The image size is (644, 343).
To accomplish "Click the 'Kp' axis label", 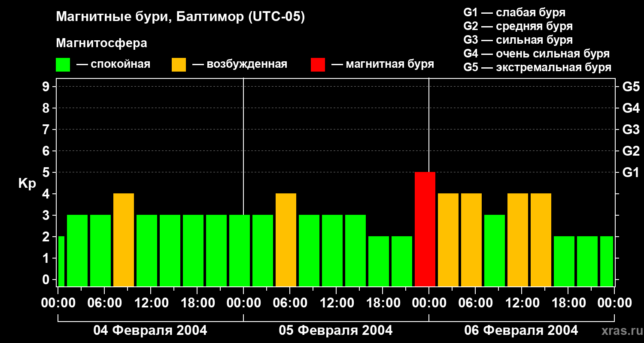I will (27, 184).
